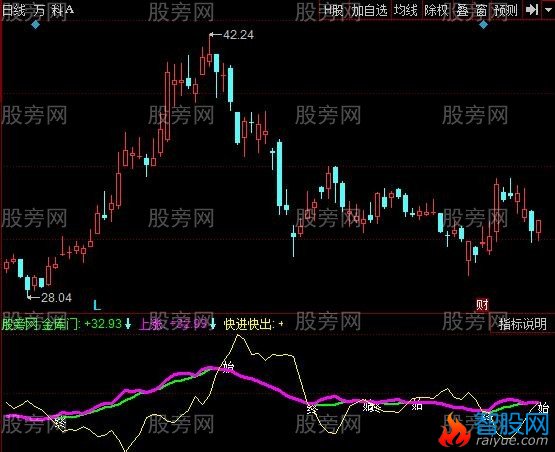This screenshot has height=452, width=555.
Task: Click the 日线 period label
Action: click(x=13, y=10)
